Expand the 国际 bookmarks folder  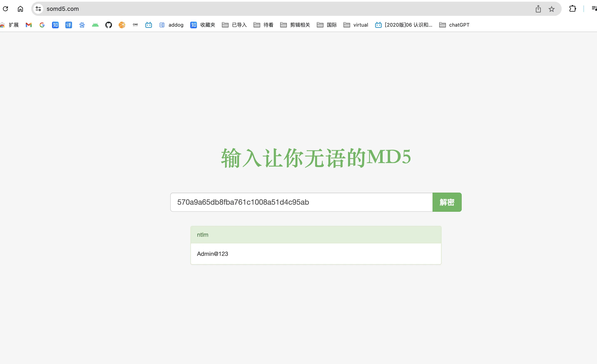[x=327, y=25]
